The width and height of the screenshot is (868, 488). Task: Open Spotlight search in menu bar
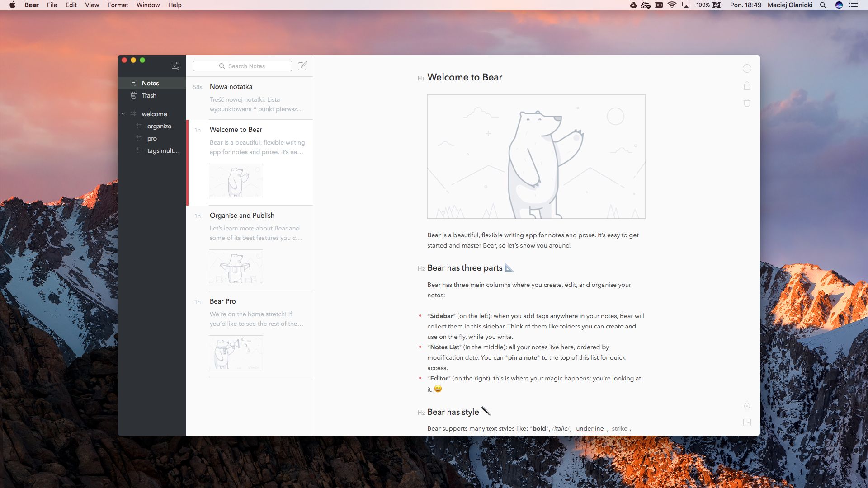(823, 5)
